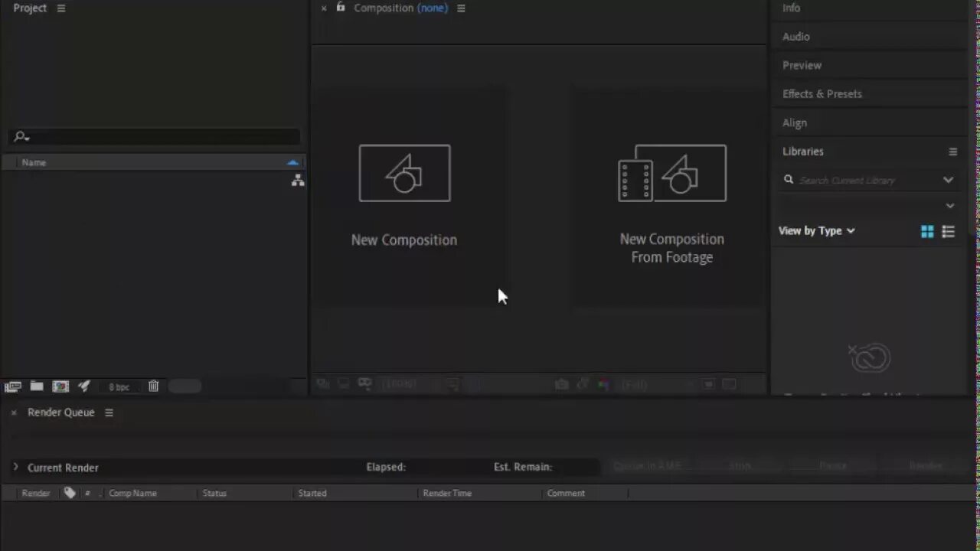Click the Creative Cloud sync status icon
This screenshot has height=551, width=980.
point(869,357)
